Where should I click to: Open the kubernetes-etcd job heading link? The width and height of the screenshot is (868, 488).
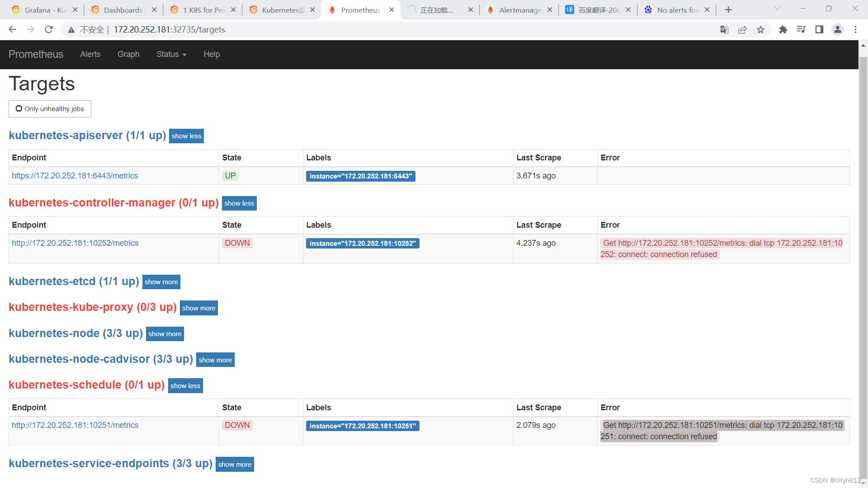[74, 282]
